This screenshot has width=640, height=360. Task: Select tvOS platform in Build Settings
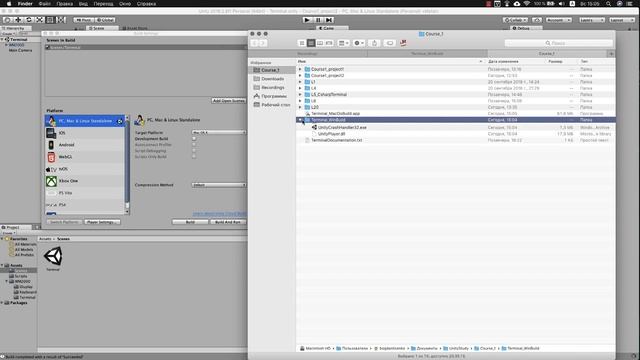coord(85,169)
